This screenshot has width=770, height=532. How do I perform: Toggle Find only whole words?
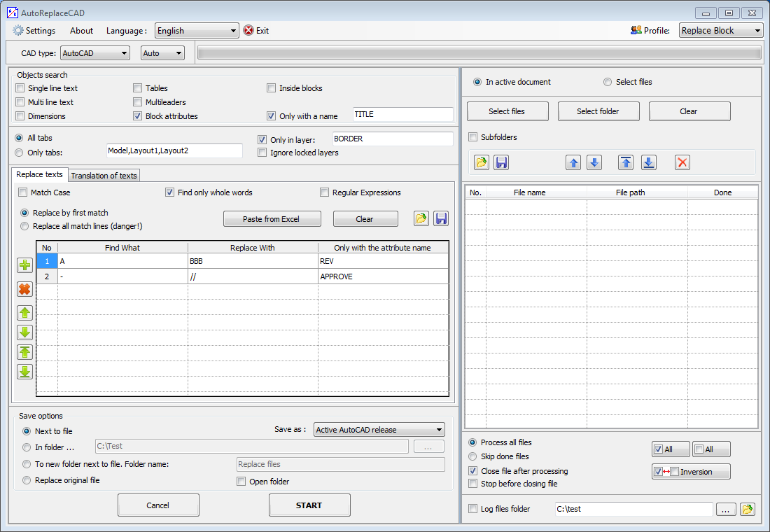(x=169, y=192)
